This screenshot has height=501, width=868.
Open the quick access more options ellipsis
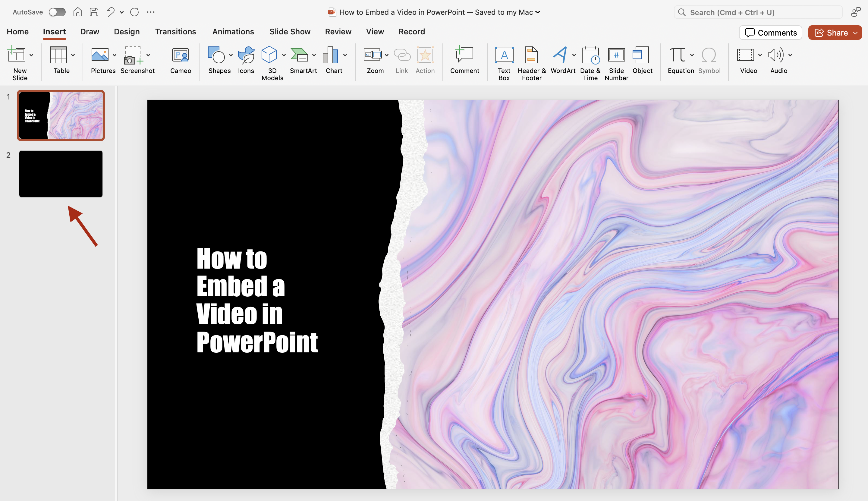151,12
